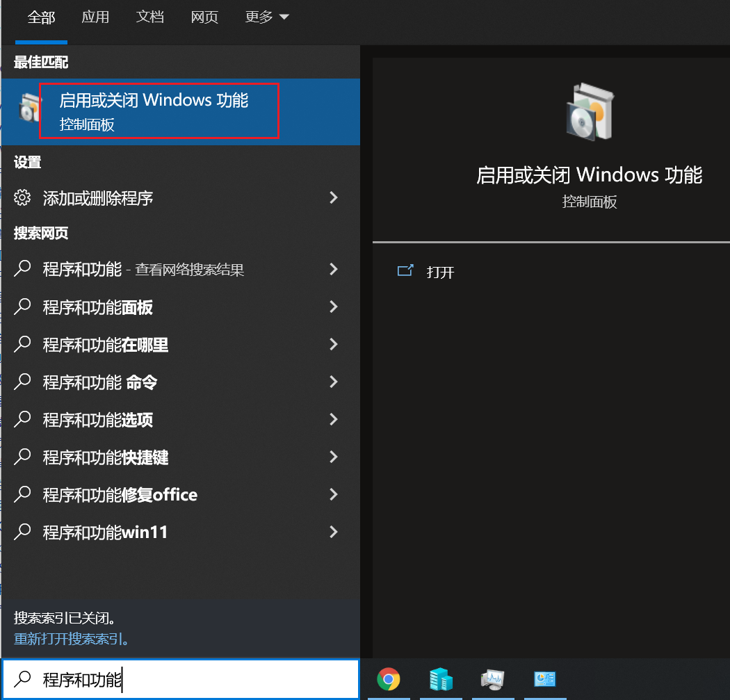
Task: Expand the arrow for 程序和功能快捷键
Action: (333, 457)
